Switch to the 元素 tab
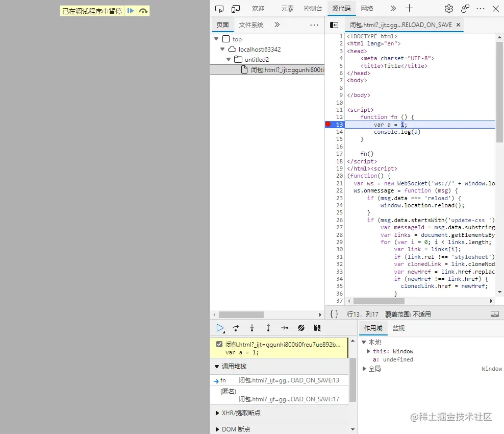504x434 pixels. pos(287,9)
